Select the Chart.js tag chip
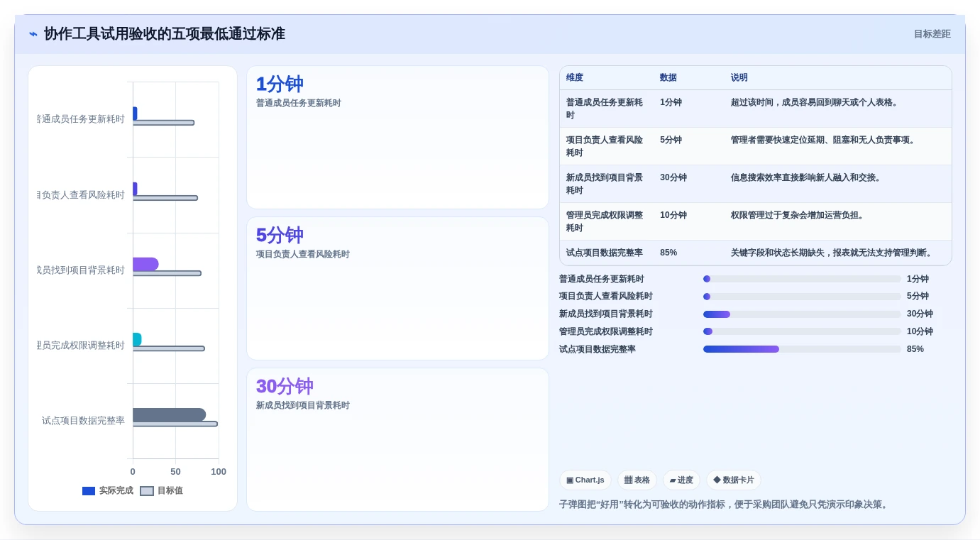This screenshot has height=540, width=980. pos(585,480)
